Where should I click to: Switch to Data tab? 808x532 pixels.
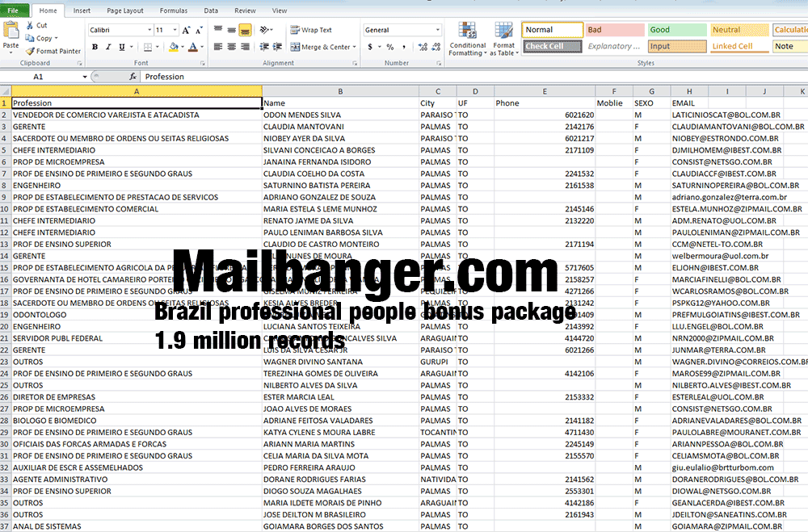211,10
